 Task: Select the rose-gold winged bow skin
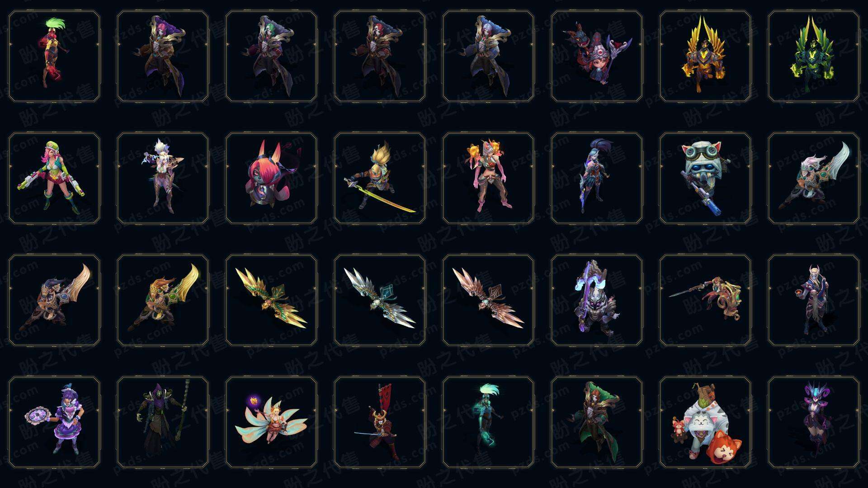(x=488, y=300)
